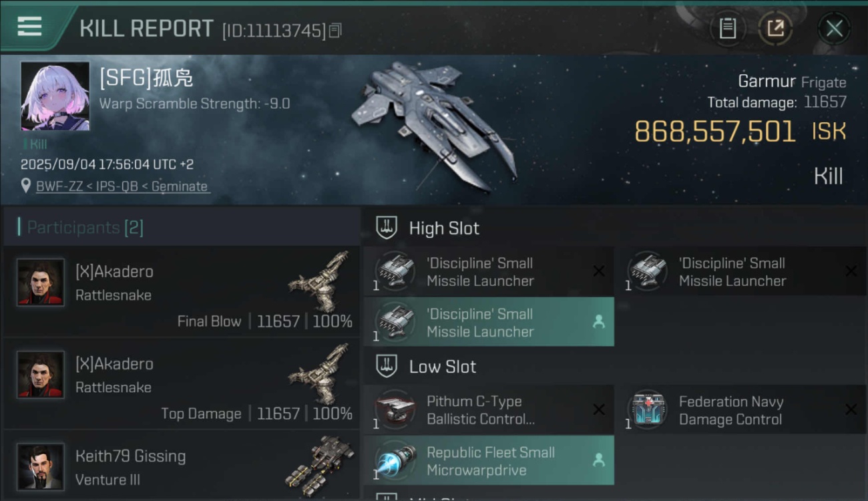The width and height of the screenshot is (868, 501).
Task: Click the Low Slot shield icon
Action: click(387, 366)
